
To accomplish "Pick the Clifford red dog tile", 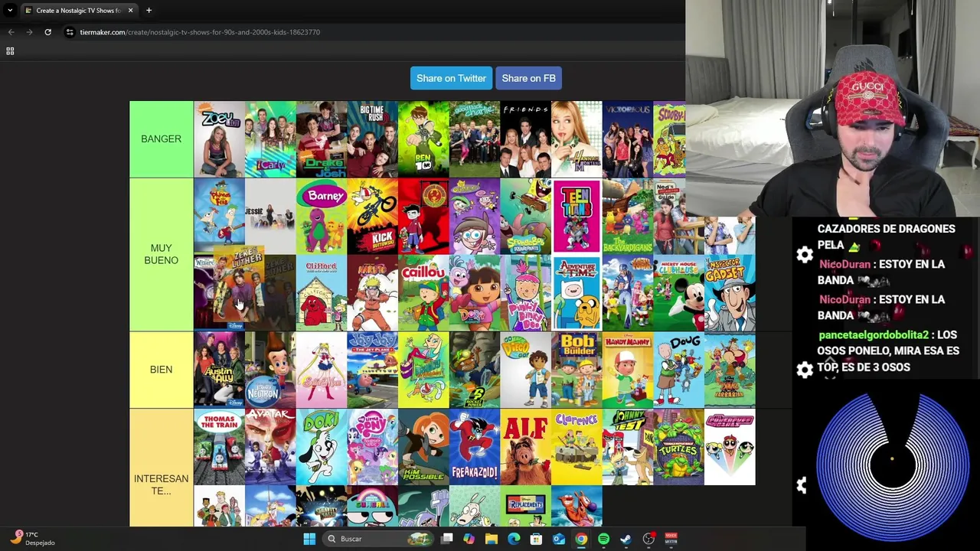I will pos(322,293).
